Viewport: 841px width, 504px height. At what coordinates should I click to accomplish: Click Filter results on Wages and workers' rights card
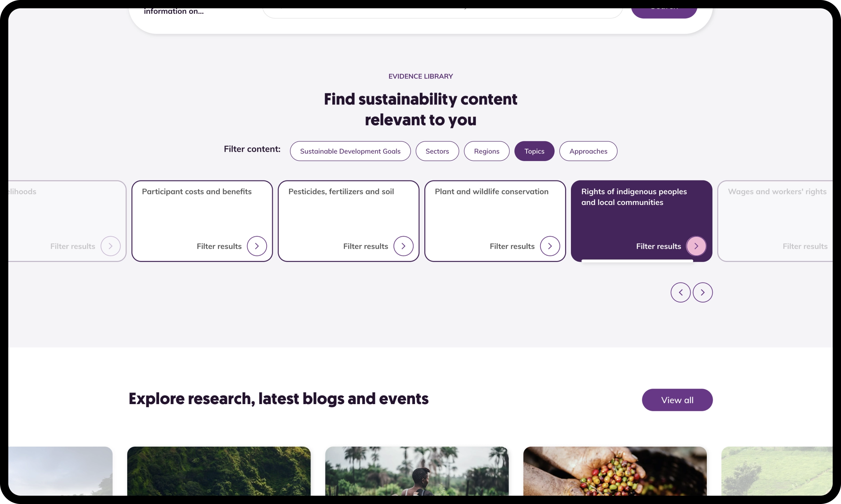805,246
